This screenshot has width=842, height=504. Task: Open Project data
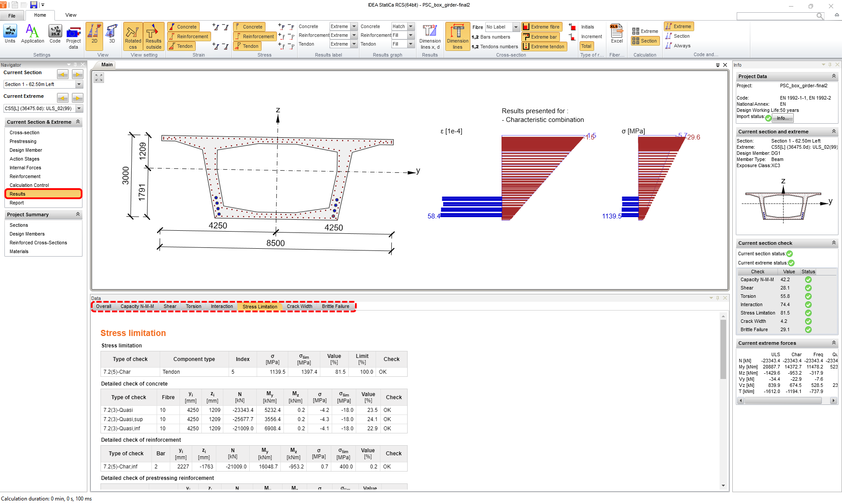pyautogui.click(x=73, y=37)
